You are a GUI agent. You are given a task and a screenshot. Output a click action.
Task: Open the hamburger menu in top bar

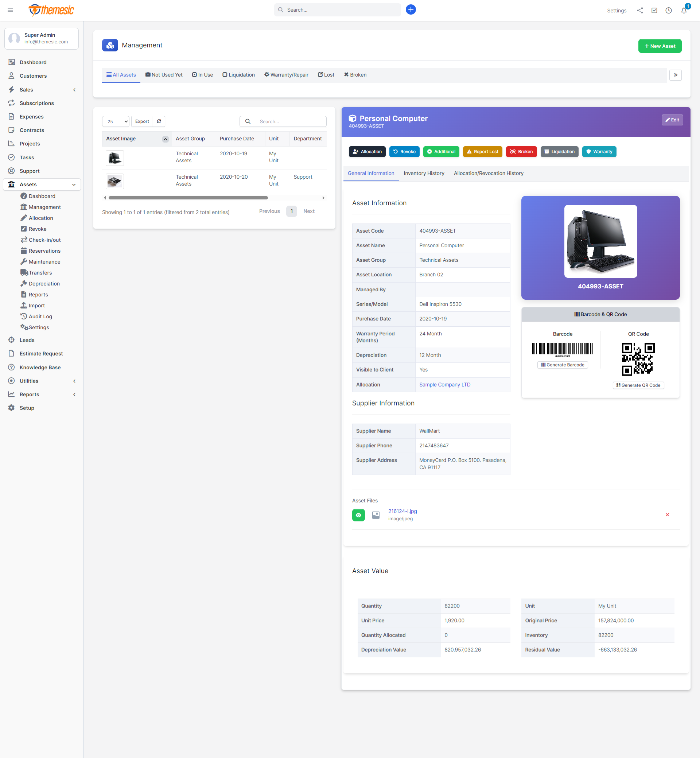tap(10, 10)
